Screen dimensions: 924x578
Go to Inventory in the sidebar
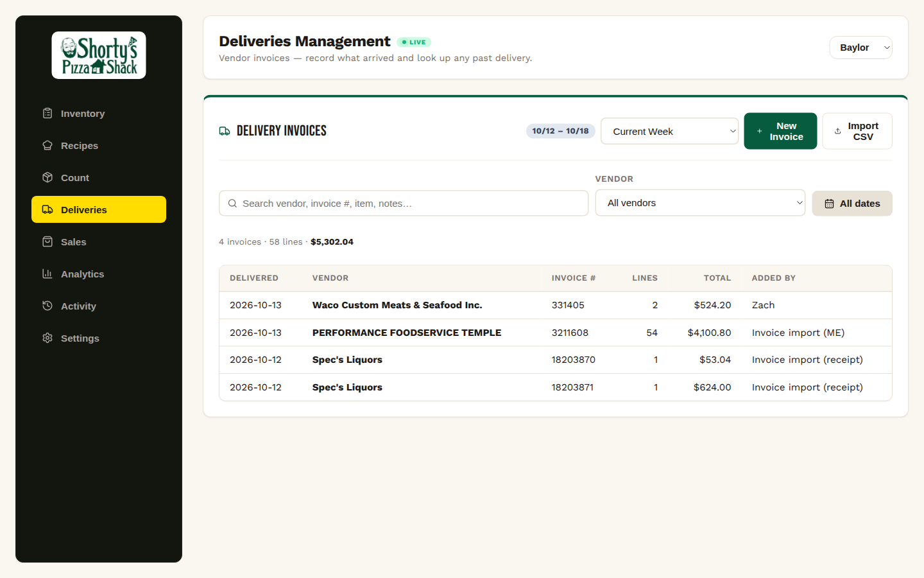(x=99, y=113)
